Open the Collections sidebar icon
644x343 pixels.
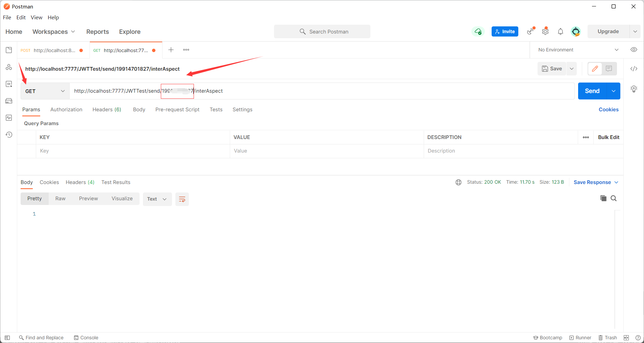tap(9, 50)
